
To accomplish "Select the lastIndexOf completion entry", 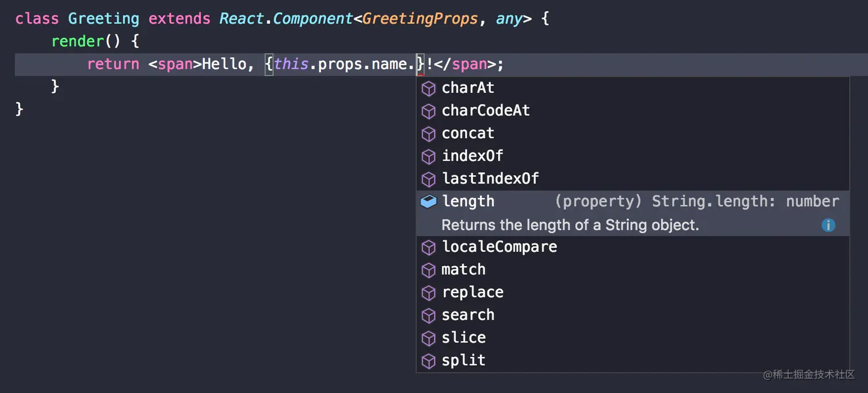I will pos(490,178).
